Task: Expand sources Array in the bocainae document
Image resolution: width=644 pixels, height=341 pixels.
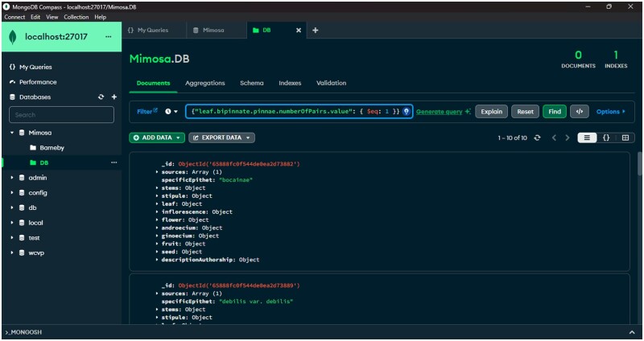Action: tap(157, 172)
